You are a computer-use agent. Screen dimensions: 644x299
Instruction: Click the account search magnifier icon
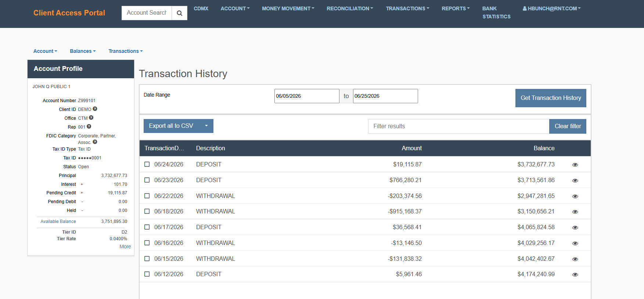179,13
